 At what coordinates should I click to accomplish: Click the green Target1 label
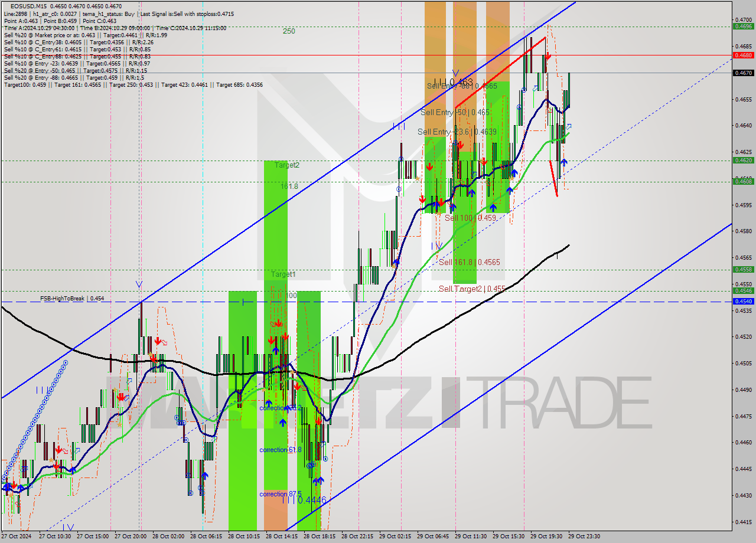283,274
